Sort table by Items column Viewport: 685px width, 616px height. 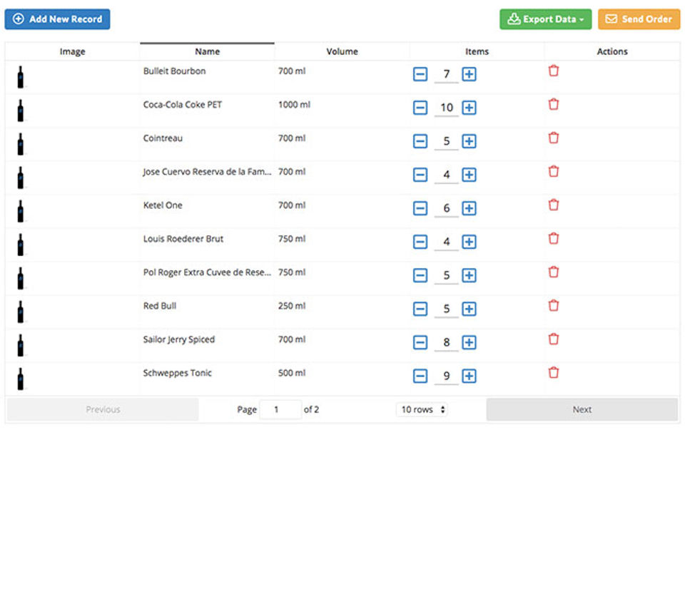point(477,51)
